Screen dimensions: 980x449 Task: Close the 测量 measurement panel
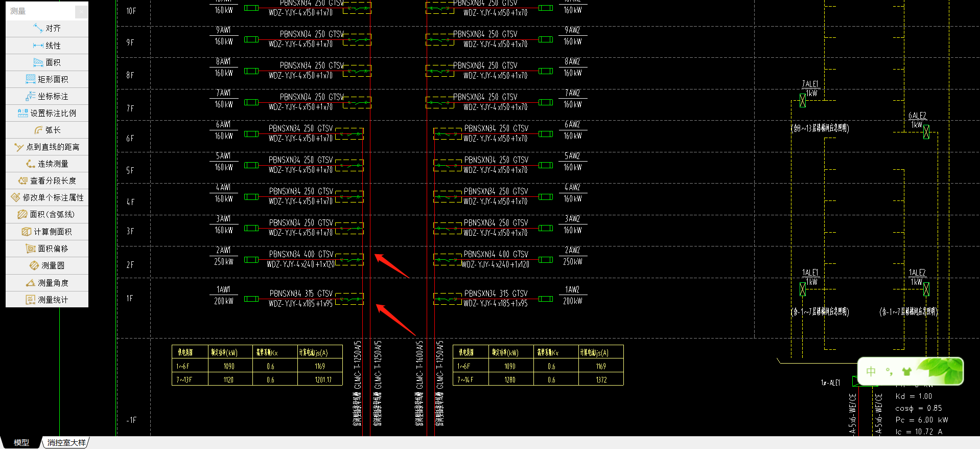(x=81, y=11)
